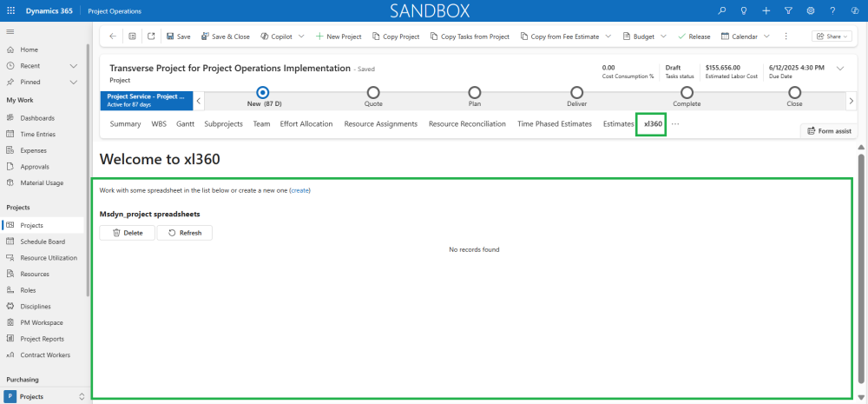Viewport: 868px width, 404px height.
Task: Collapse the process flow left chevron
Action: (x=199, y=101)
